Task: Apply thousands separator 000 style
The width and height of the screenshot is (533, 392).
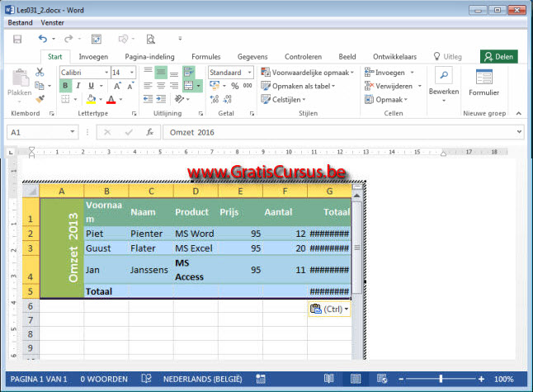Action: tap(248, 86)
